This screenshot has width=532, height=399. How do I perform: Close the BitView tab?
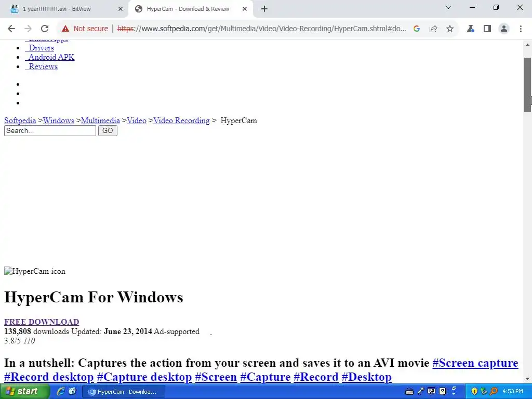click(121, 9)
